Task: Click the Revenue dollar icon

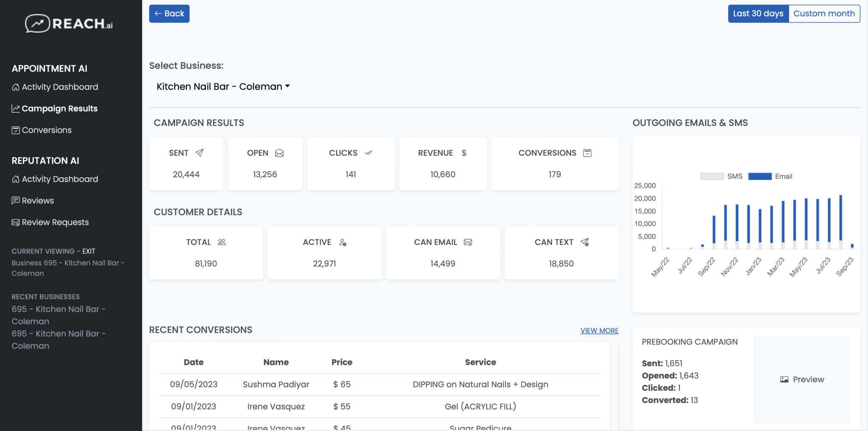Action: (x=463, y=153)
